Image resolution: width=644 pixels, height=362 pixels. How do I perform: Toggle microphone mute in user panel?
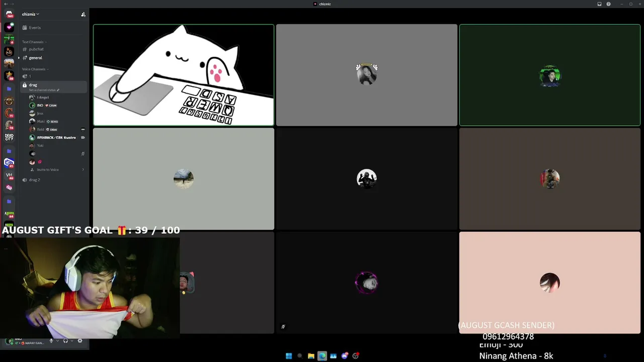coord(51,341)
